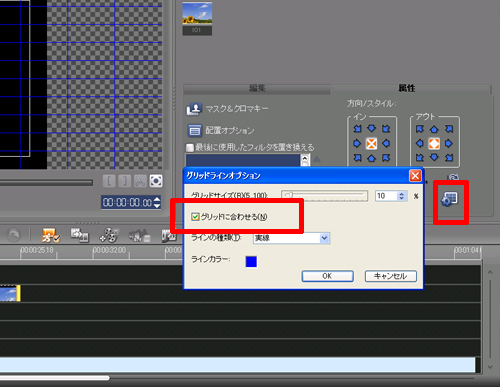Select Out direction: exit to top
This screenshot has height=387, width=500.
pyautogui.click(x=434, y=129)
